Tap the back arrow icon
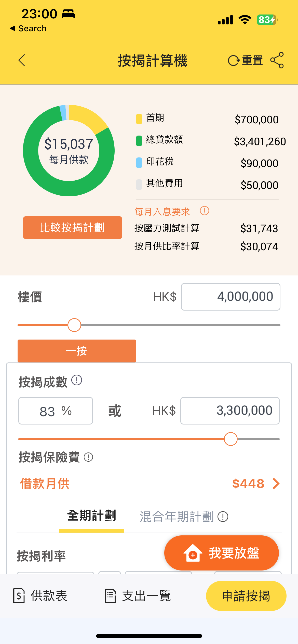This screenshot has height=644, width=298. pos(22,60)
